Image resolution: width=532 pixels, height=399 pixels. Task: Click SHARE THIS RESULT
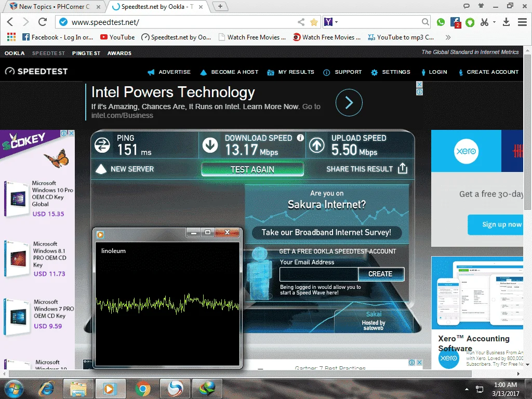click(x=367, y=169)
